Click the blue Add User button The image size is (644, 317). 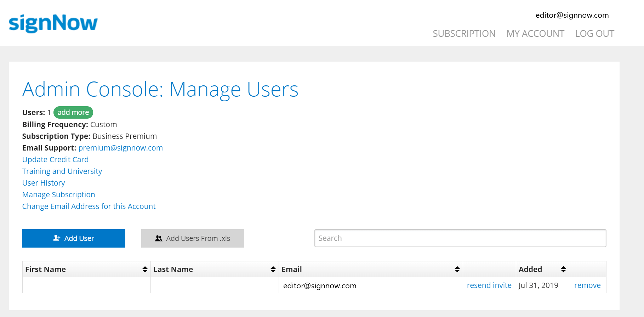click(x=74, y=238)
